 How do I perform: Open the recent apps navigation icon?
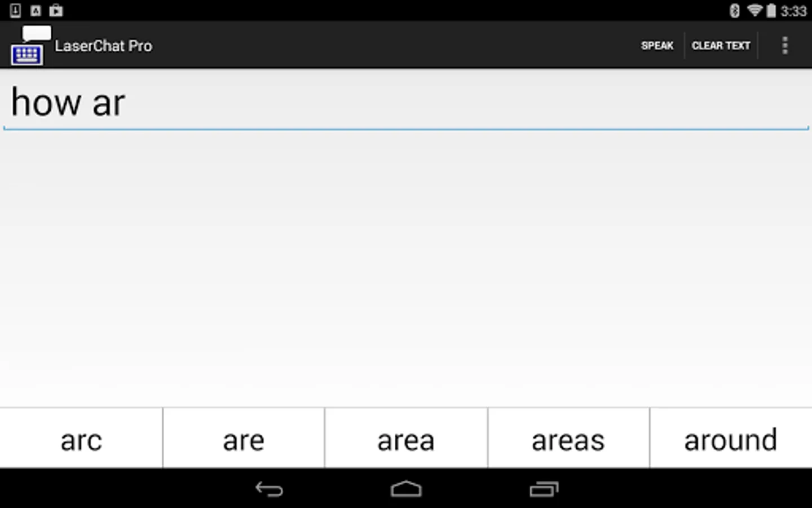click(x=544, y=489)
